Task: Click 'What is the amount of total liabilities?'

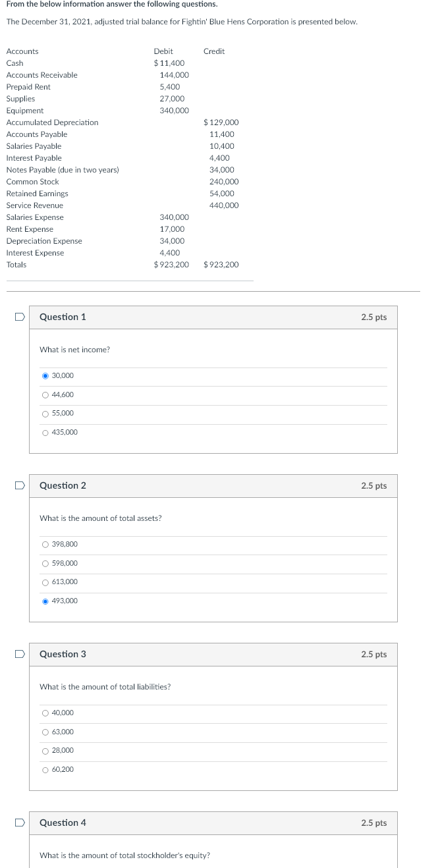Action: click(x=105, y=687)
